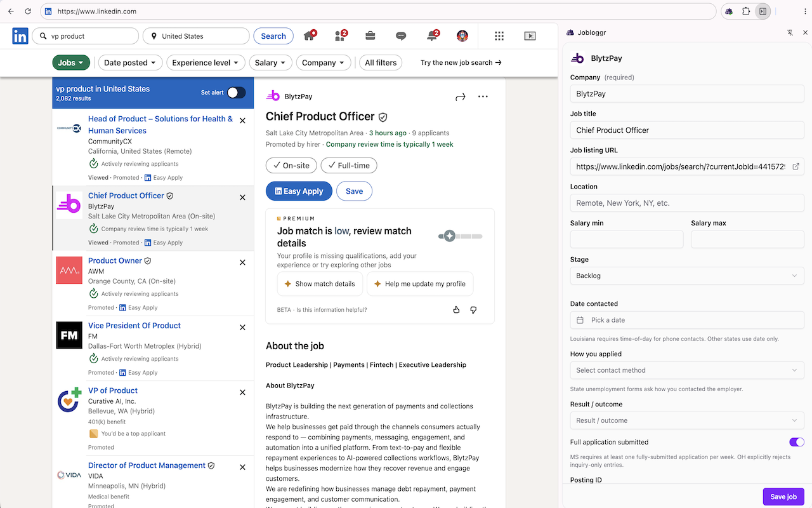Click the Company name field
812x508 pixels.
pyautogui.click(x=687, y=94)
